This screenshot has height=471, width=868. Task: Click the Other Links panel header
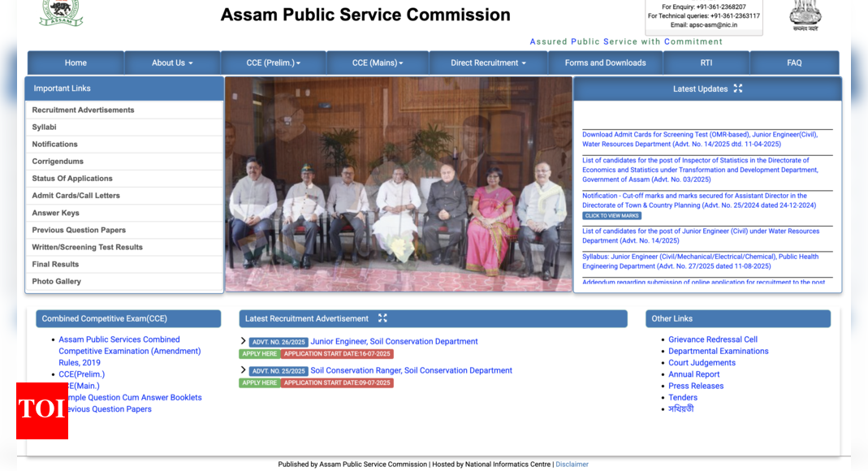click(738, 319)
